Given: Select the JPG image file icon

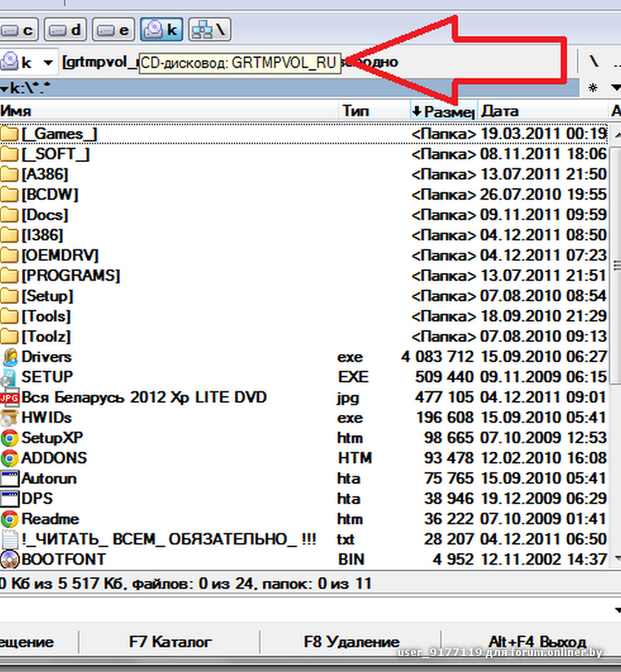Looking at the screenshot, I should pos(9,397).
